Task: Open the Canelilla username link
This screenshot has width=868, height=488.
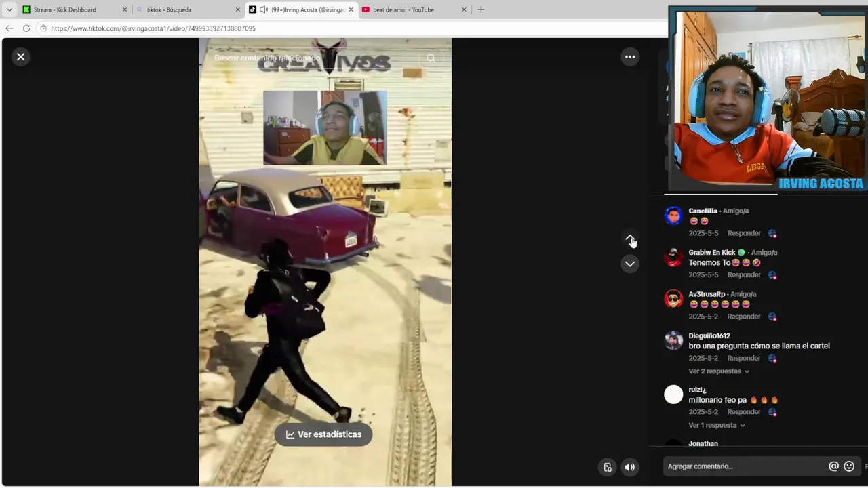Action: click(703, 211)
